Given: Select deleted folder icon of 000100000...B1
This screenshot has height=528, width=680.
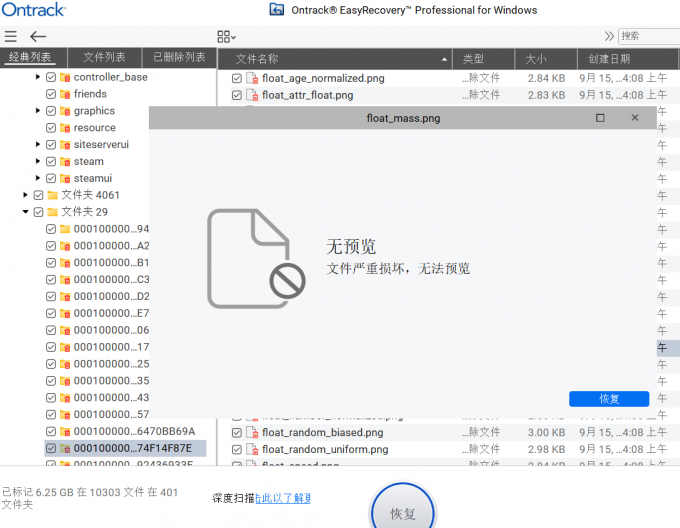Looking at the screenshot, I should point(65,263).
